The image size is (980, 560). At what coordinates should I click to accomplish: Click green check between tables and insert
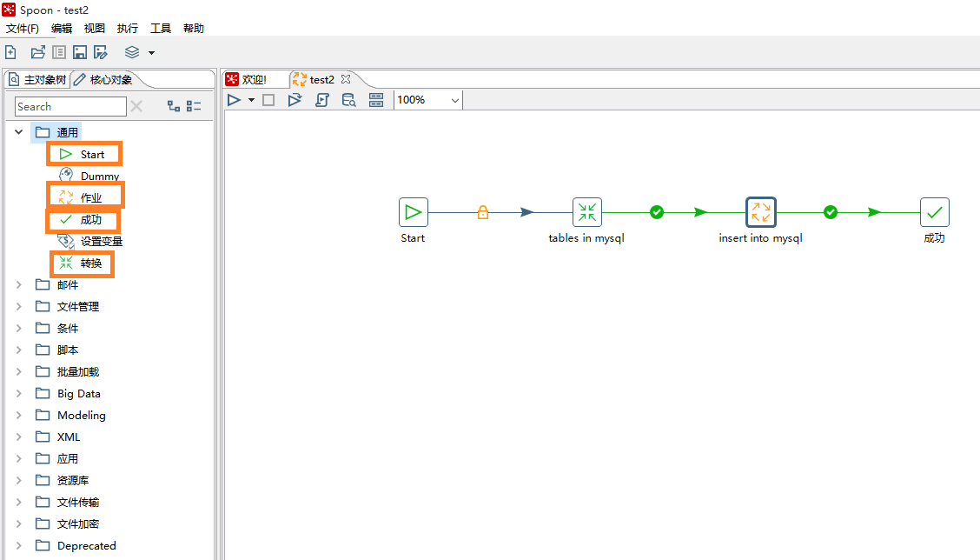point(656,212)
